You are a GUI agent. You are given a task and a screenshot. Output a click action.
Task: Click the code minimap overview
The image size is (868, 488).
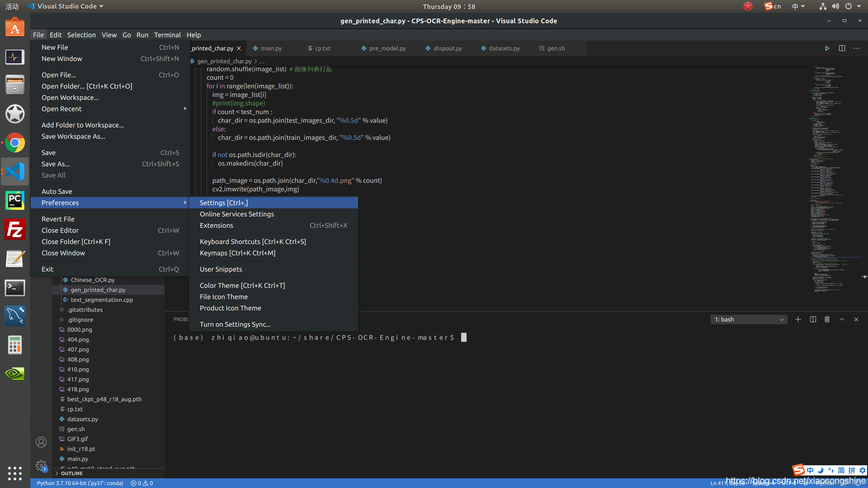[832, 178]
